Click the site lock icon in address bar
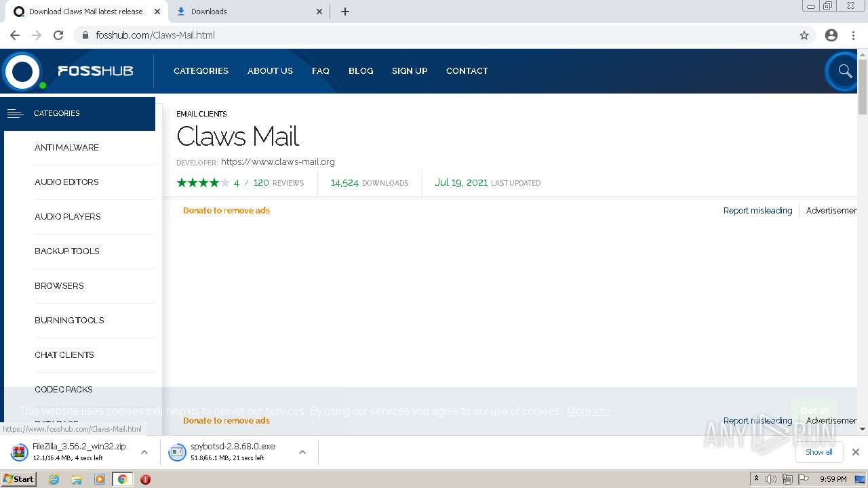Screen dimensions: 868x488 click(x=85, y=35)
